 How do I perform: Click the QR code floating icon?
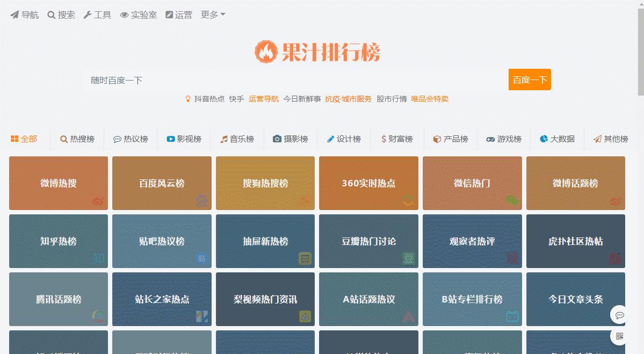pyautogui.click(x=619, y=336)
